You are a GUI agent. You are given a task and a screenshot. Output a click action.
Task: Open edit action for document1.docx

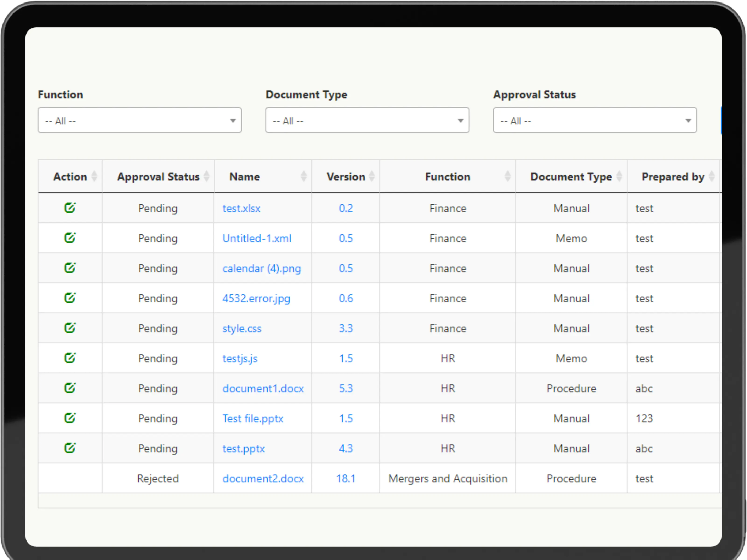pyautogui.click(x=70, y=388)
